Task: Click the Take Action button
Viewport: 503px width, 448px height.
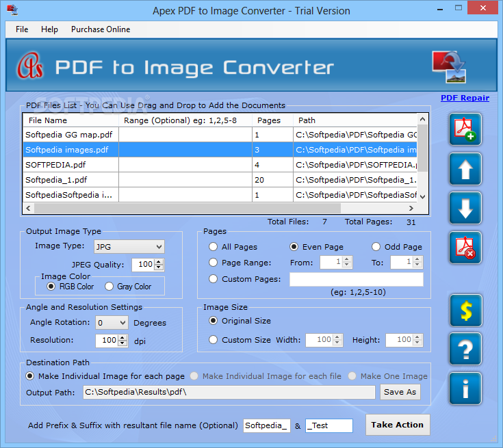Action: coord(398,425)
